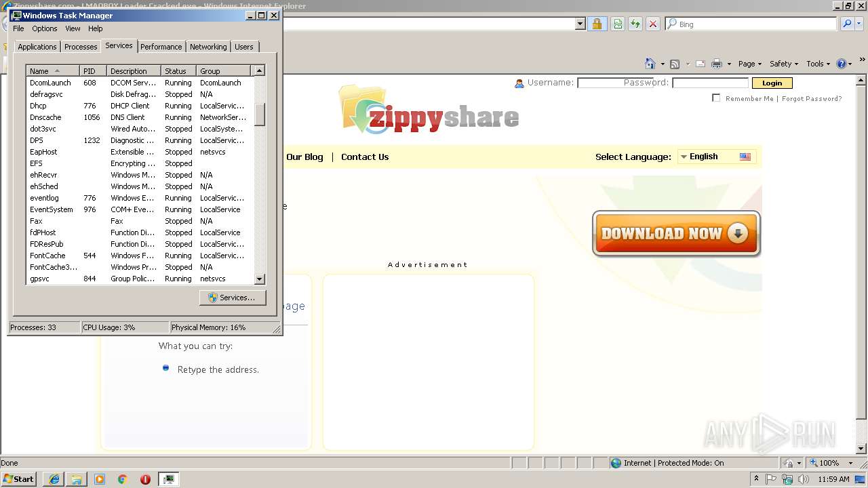This screenshot has width=868, height=488.
Task: Show hidden tray icons arrow
Action: 756,479
